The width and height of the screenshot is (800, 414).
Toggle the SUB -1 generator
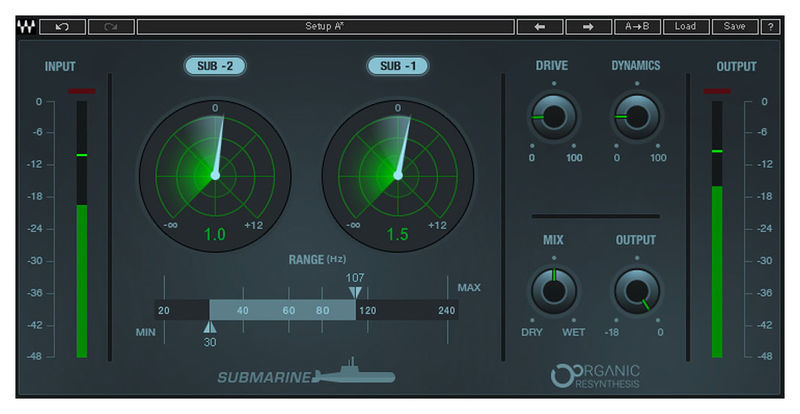(x=397, y=66)
